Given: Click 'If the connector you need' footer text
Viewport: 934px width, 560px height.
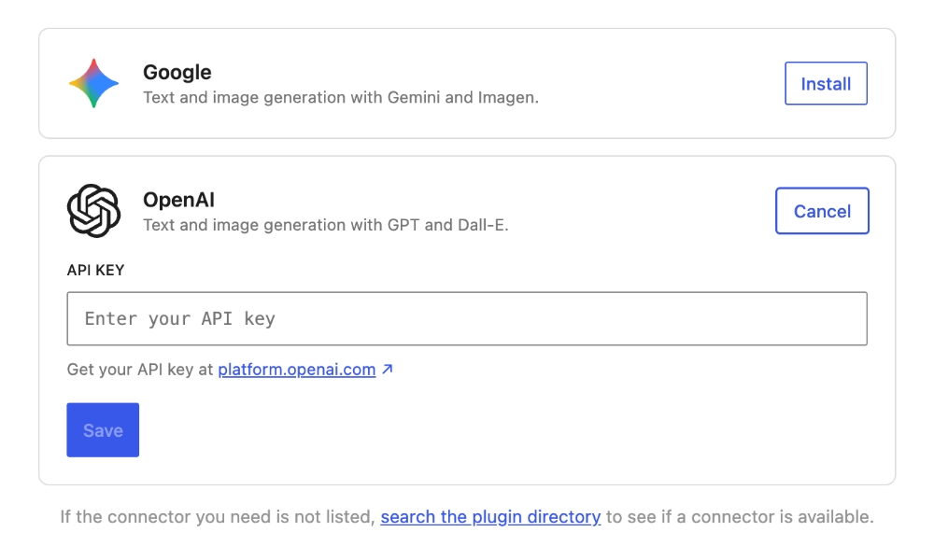Looking at the screenshot, I should click(217, 516).
